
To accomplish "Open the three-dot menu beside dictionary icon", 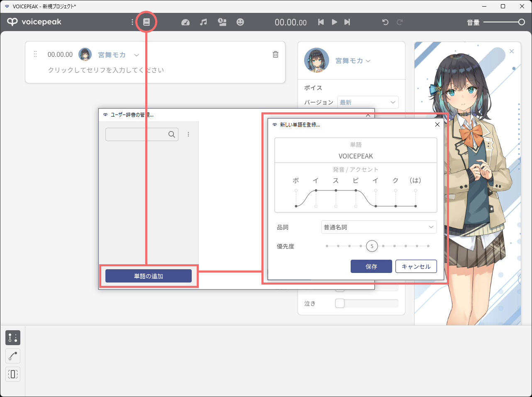I will [x=132, y=22].
